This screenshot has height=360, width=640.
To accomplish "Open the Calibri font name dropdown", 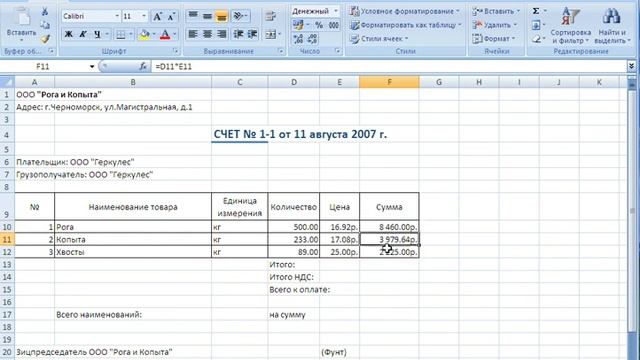I will click(x=117, y=16).
